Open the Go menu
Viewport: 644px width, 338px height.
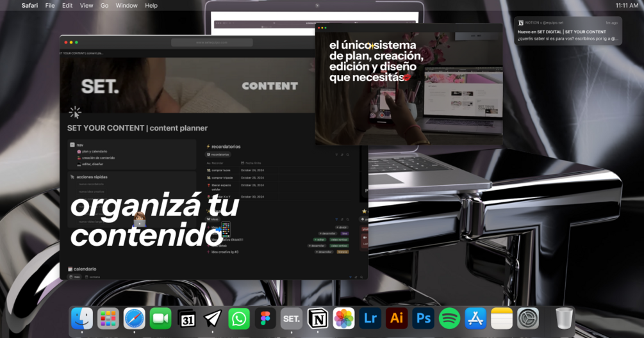click(104, 5)
